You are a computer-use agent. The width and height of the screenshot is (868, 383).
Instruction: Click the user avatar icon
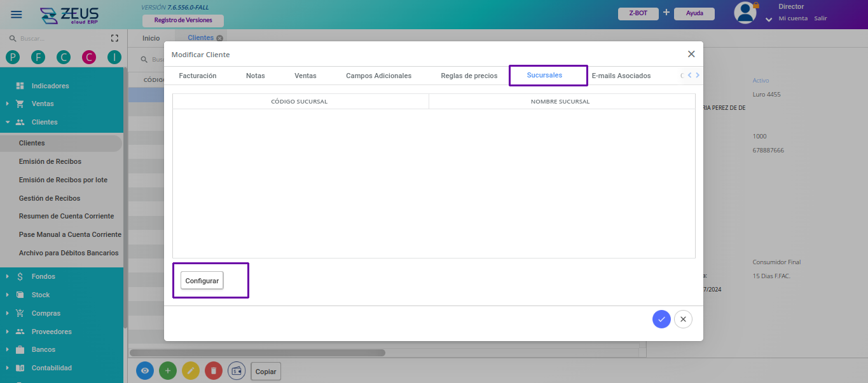pos(745,13)
